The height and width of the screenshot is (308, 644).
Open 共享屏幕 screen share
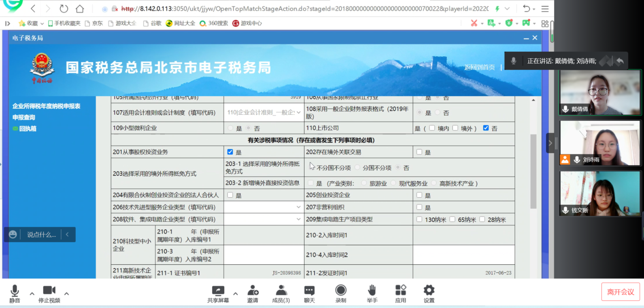pyautogui.click(x=218, y=291)
